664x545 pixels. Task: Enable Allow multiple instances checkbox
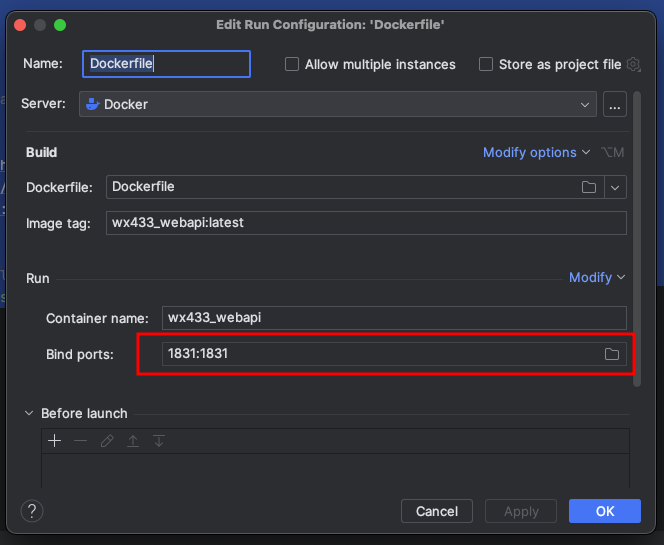(x=292, y=64)
